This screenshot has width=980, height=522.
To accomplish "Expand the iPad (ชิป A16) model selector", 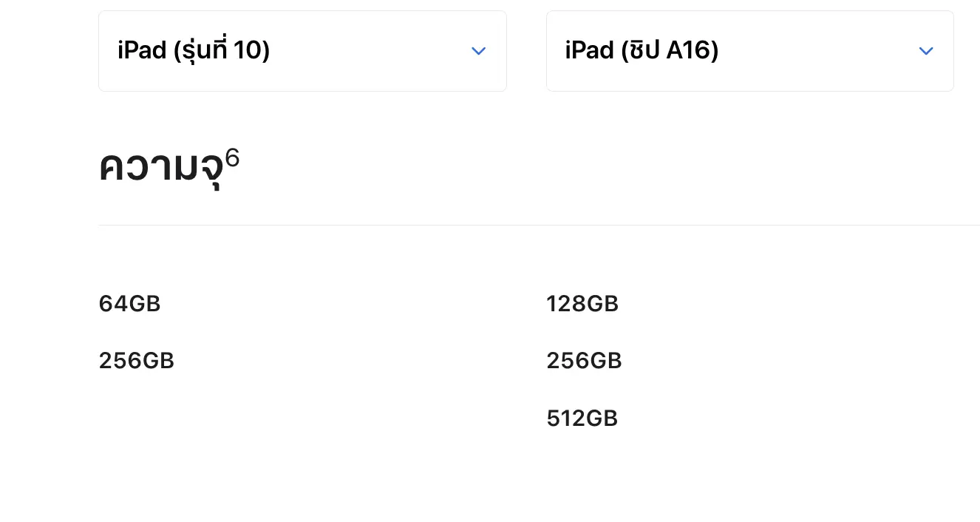I will point(749,51).
